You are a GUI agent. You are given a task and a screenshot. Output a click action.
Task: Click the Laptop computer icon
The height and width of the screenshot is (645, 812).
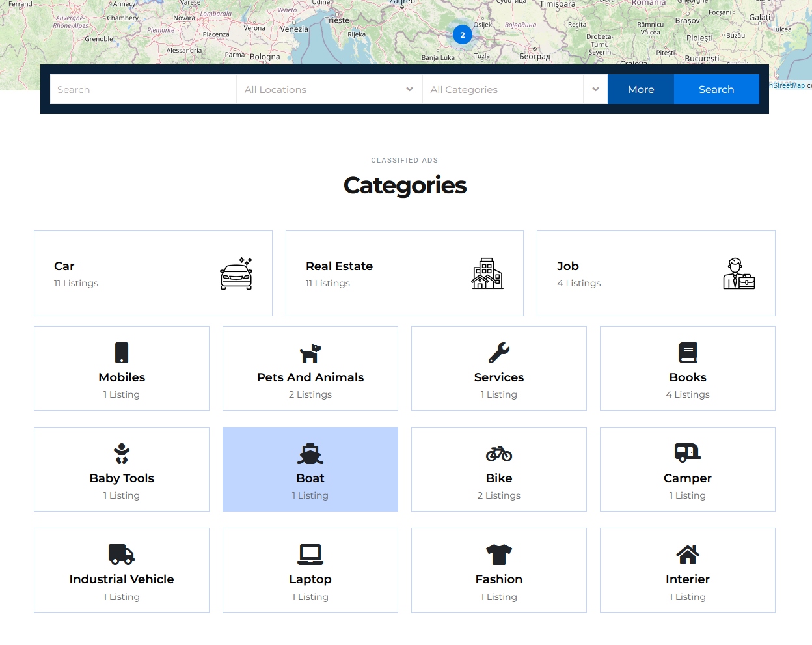(310, 555)
